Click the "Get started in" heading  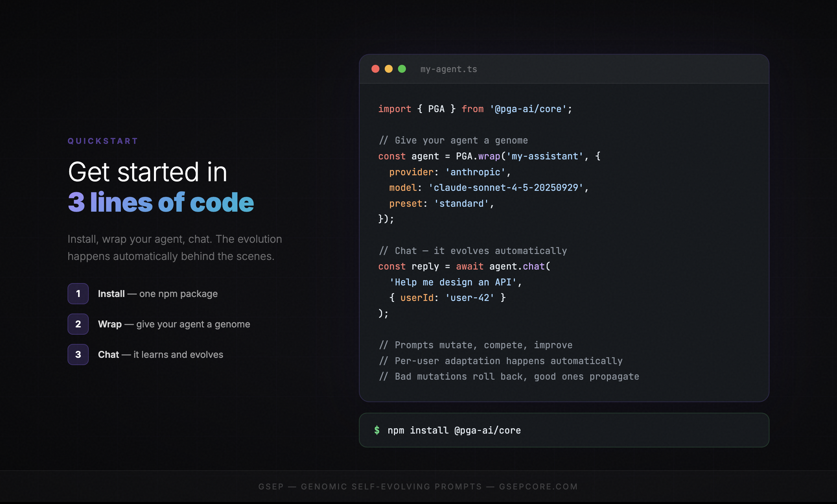coord(147,172)
